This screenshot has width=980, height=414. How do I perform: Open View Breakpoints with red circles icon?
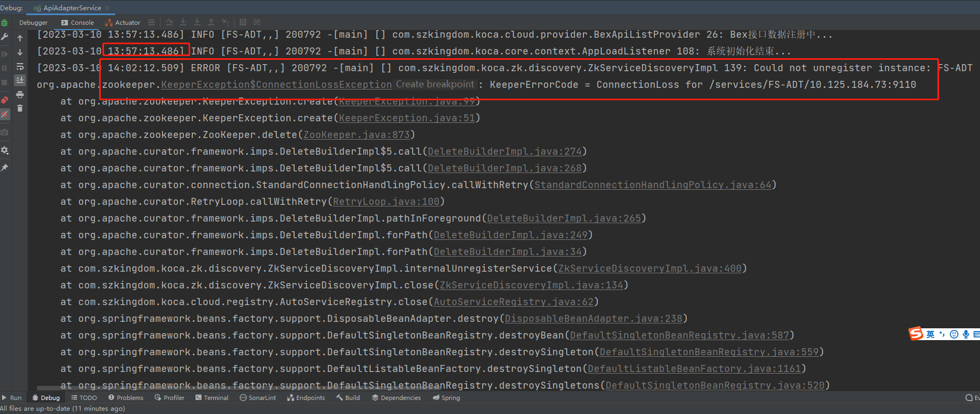point(4,100)
